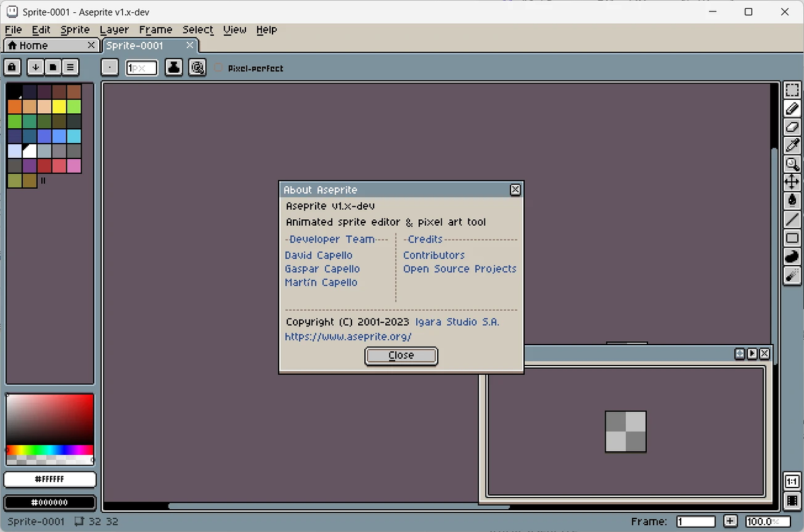Image resolution: width=804 pixels, height=532 pixels.
Task: Pick the orange palette swatch
Action: (x=15, y=107)
